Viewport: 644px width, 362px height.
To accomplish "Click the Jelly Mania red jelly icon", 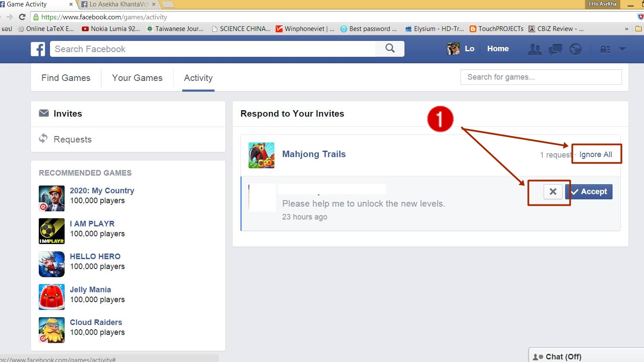I will pyautogui.click(x=52, y=297).
